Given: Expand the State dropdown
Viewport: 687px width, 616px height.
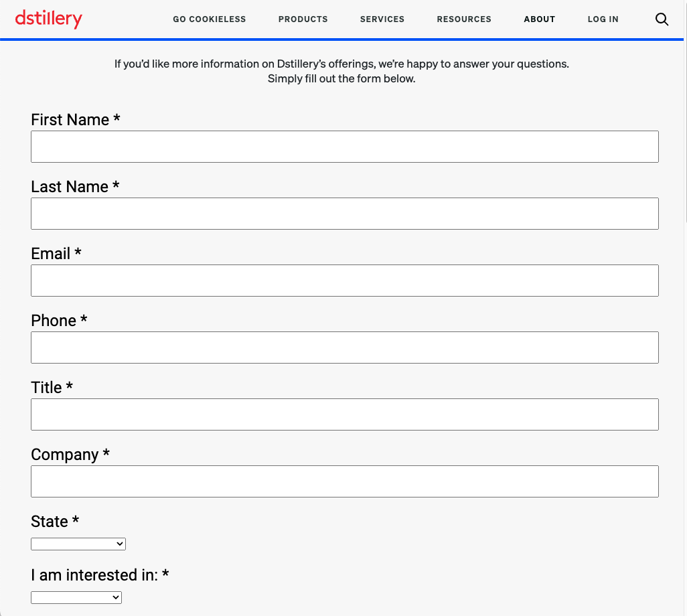Looking at the screenshot, I should coord(78,544).
